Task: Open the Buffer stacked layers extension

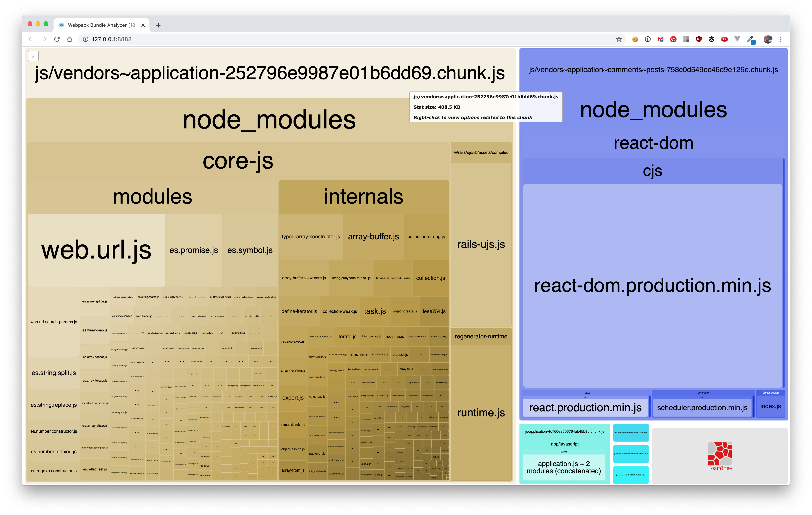Action: [711, 39]
